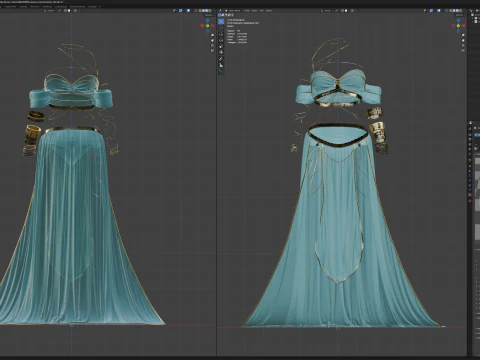Switch perspective/orthographic icon in right viewport

click(x=463, y=51)
